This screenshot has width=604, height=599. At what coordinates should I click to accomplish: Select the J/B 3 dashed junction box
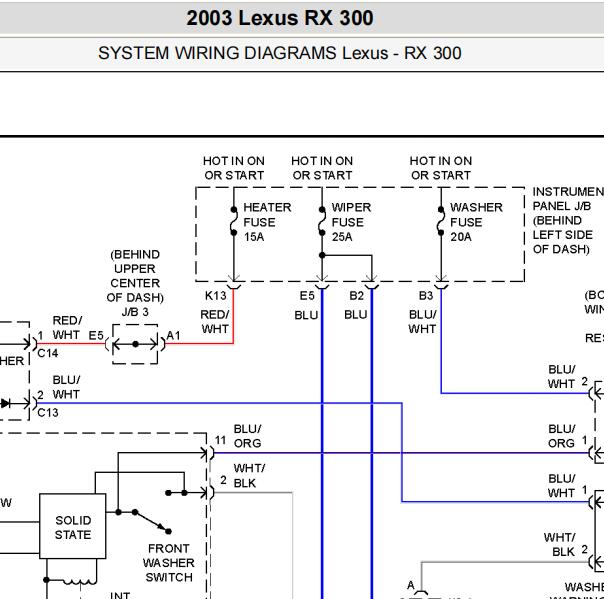coord(135,344)
